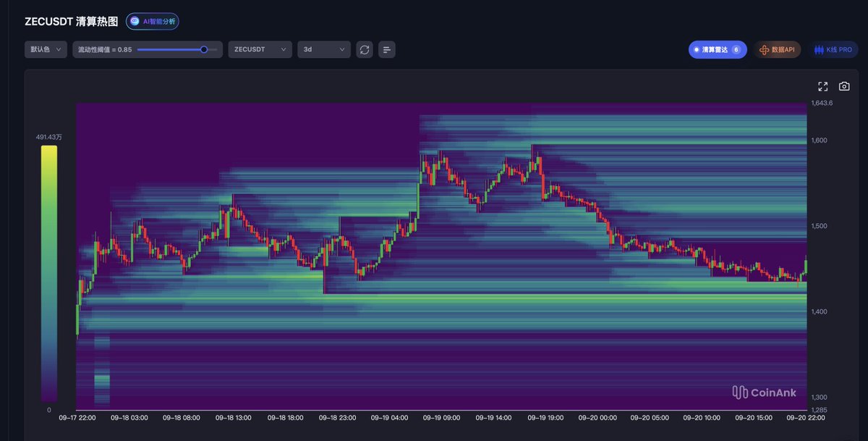Click the refresh icon button
The height and width of the screenshot is (441, 868).
(x=365, y=49)
